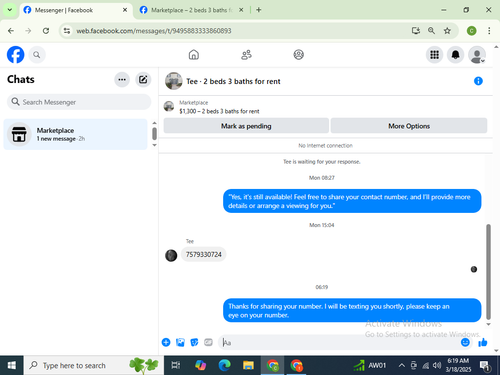Viewport: 500px width, 375px height.
Task: Close the Marketplace browser tab
Action: click(x=241, y=10)
